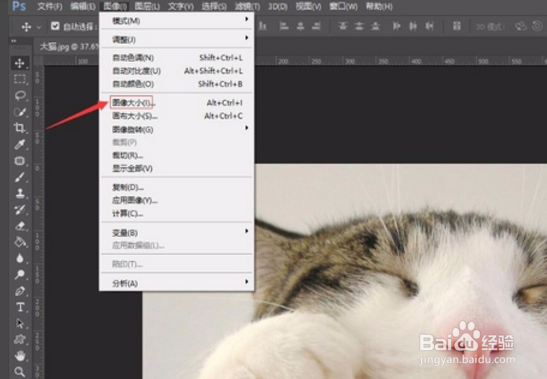Open the 3D(D) menu

coord(278,7)
